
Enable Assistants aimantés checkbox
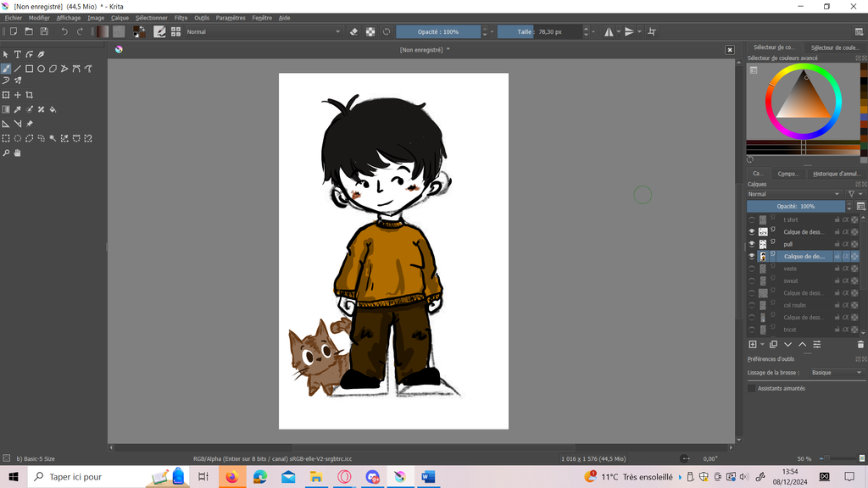click(x=751, y=388)
